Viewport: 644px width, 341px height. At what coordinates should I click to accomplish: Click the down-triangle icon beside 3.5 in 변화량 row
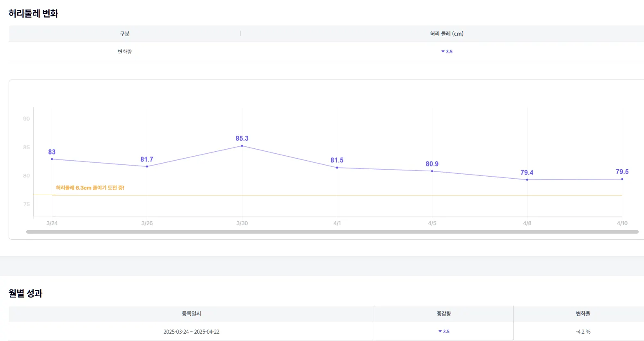[443, 52]
